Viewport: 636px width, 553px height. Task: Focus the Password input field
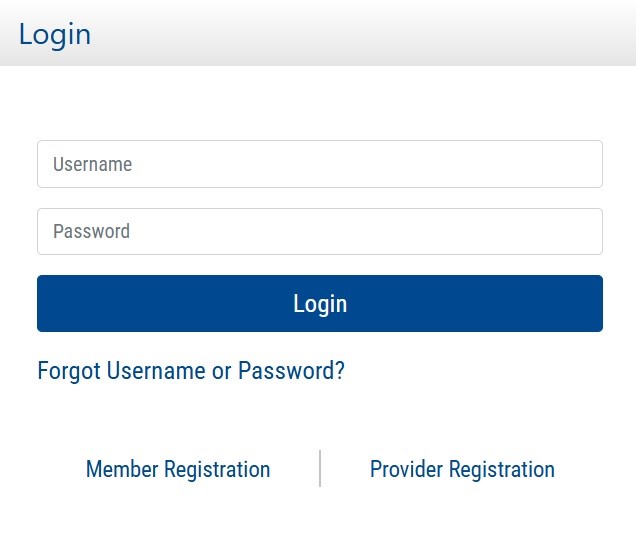point(320,231)
